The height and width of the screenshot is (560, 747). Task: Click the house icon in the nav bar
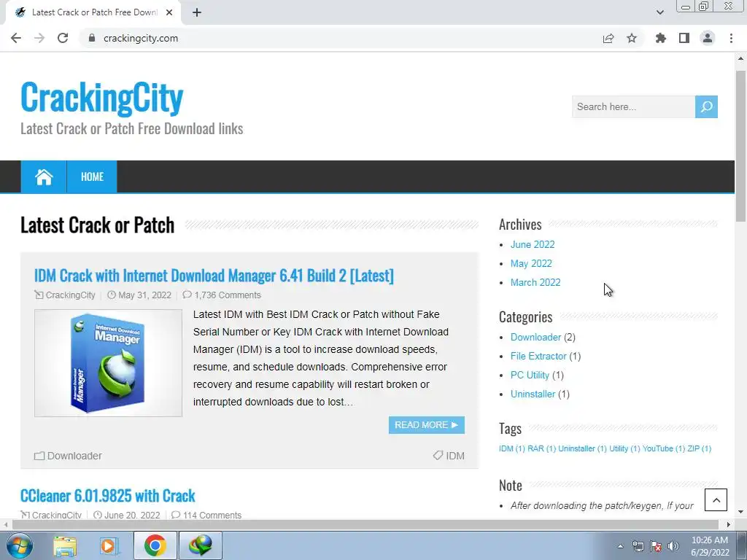click(x=44, y=176)
